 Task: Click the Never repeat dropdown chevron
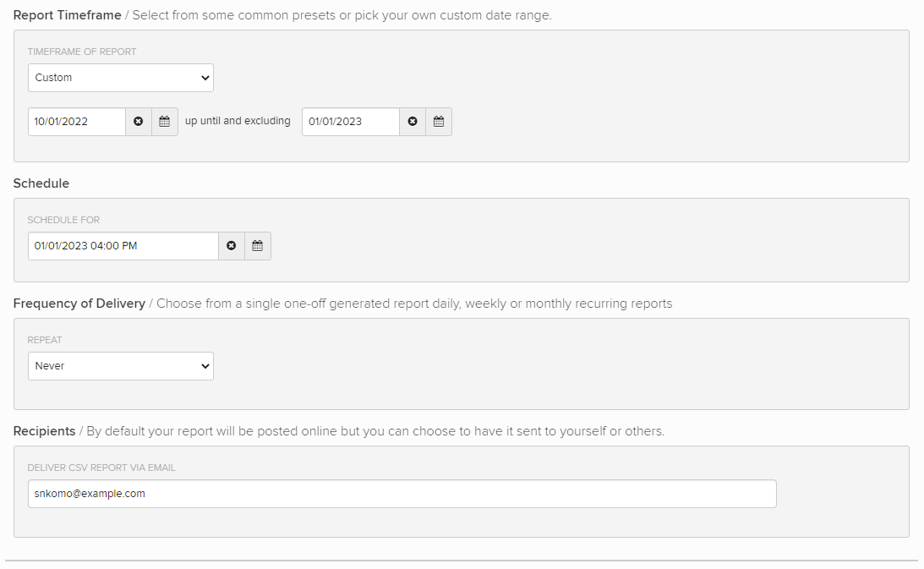(204, 365)
